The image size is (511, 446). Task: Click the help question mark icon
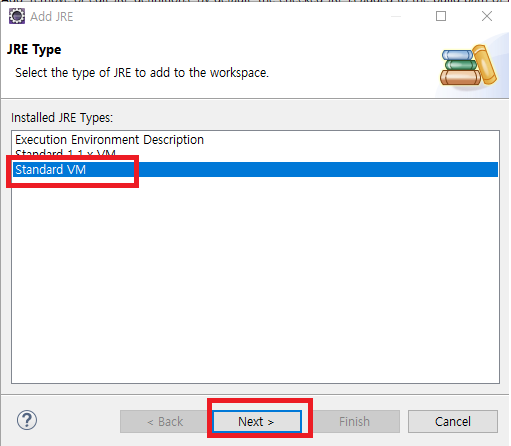(27, 420)
